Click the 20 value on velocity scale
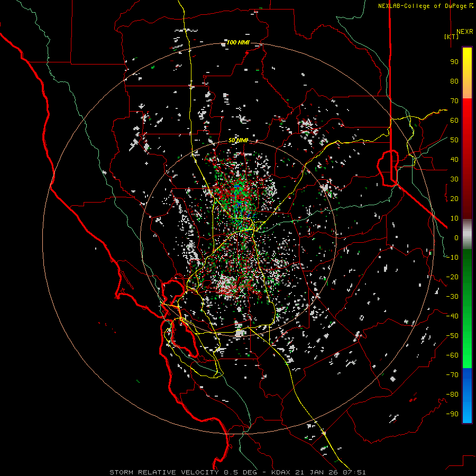 454,199
